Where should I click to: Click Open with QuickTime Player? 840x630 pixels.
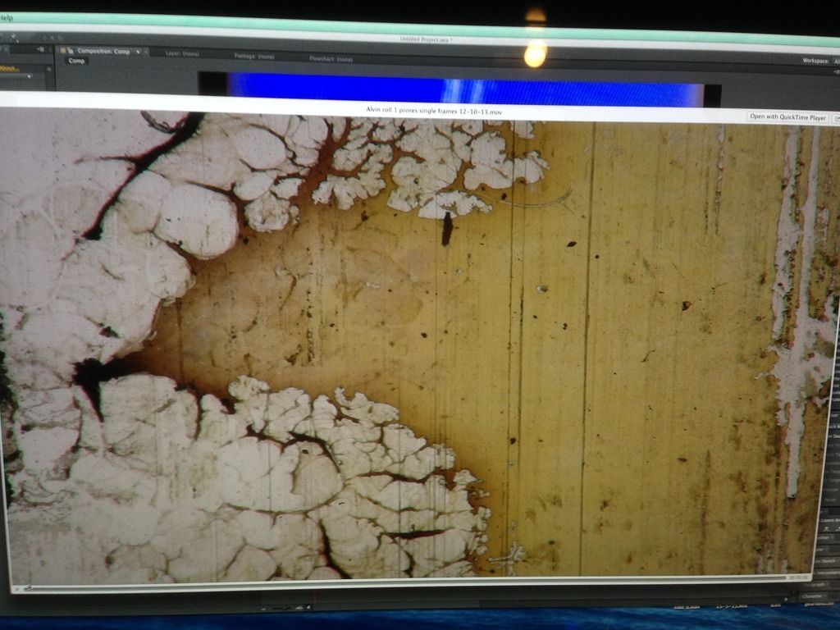[787, 116]
